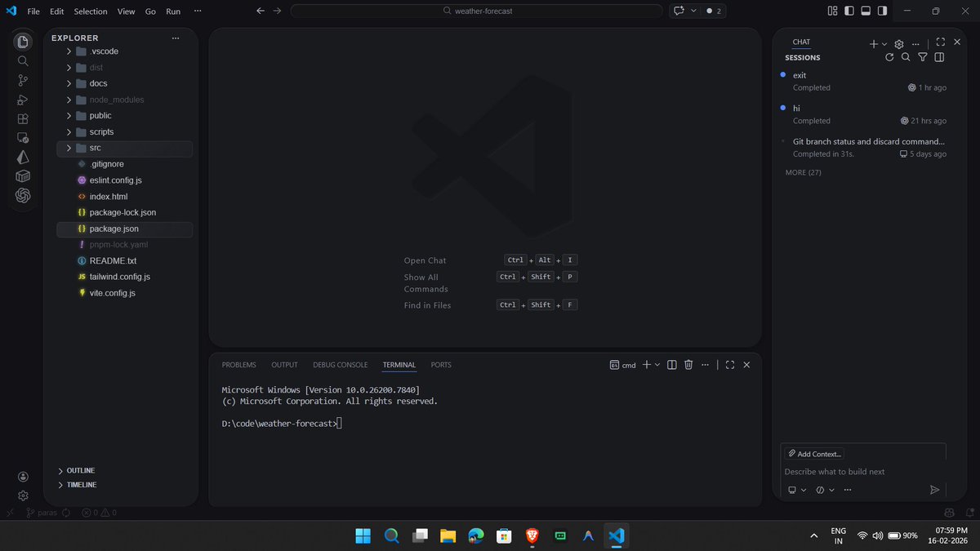980x551 pixels.
Task: Open the Remote Explorer view
Action: pos(23,138)
